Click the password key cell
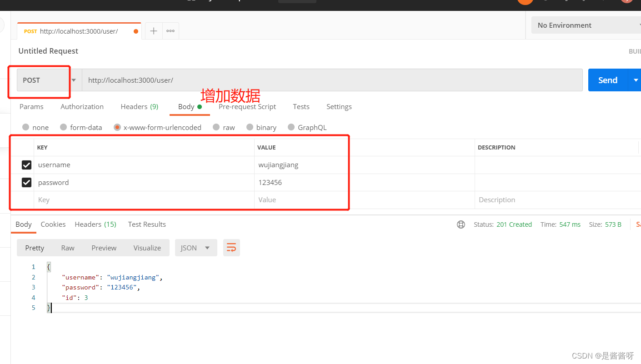 (144, 183)
